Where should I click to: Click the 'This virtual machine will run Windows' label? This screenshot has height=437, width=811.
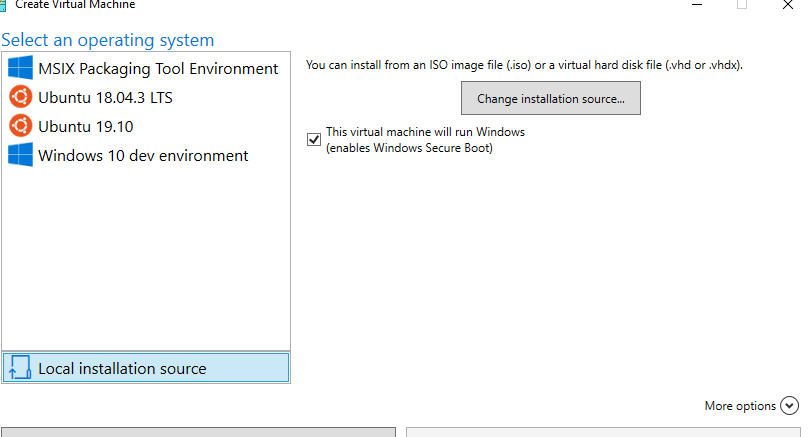425,132
